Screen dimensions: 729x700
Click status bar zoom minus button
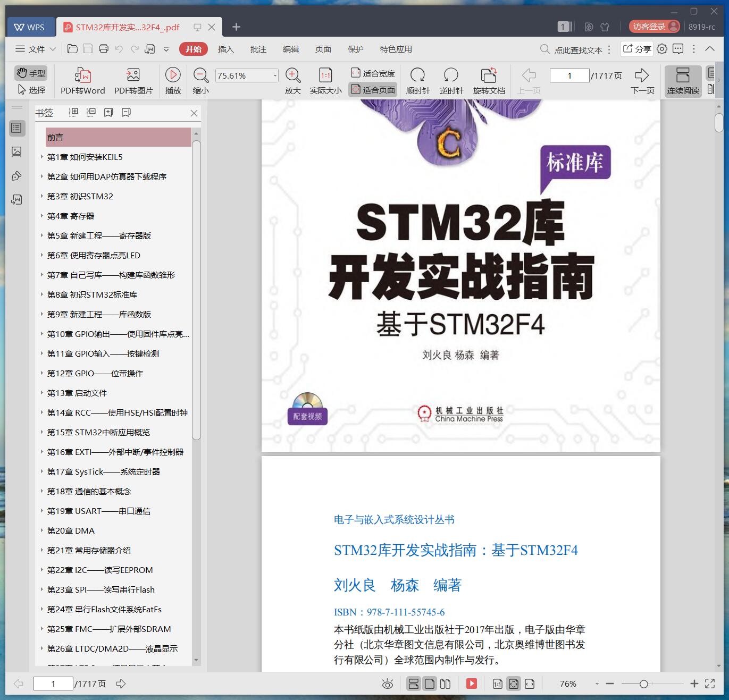pos(610,684)
